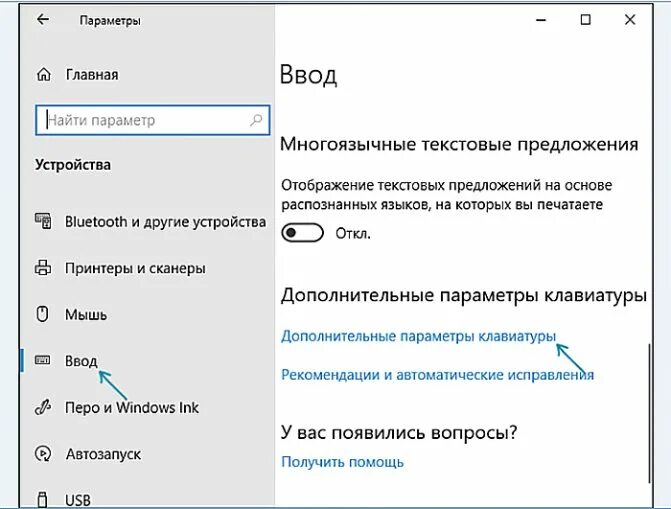Screen dimensions: 671x509
Task: Open Bluetooth и другие устройства
Action: click(165, 222)
